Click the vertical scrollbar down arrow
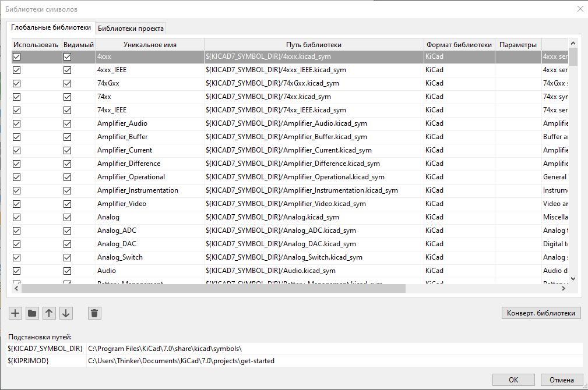The height and width of the screenshot is (390, 588). [x=573, y=278]
